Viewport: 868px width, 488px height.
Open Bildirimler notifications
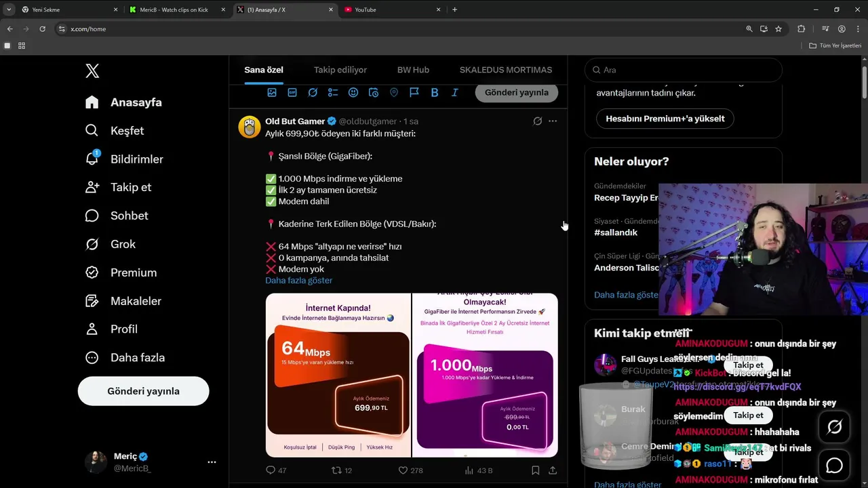[x=124, y=159]
